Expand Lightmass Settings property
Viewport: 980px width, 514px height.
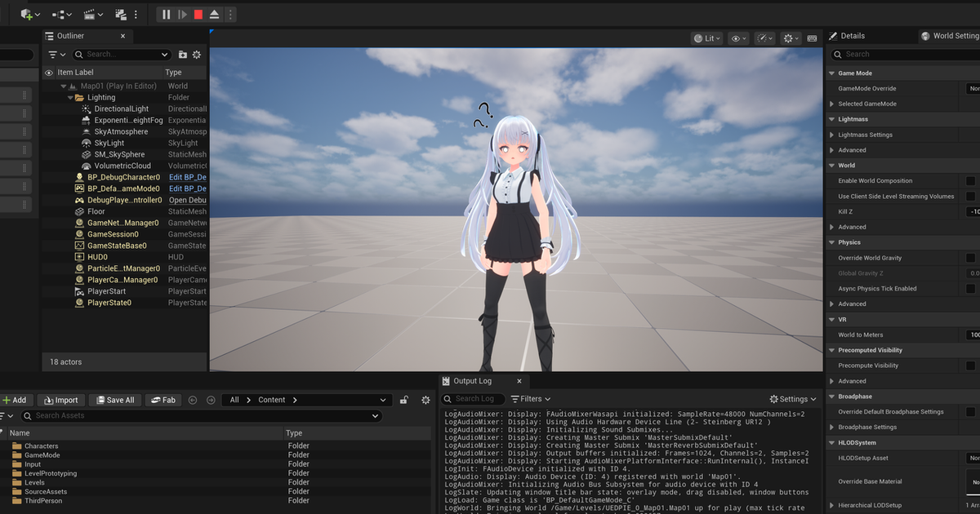(831, 135)
